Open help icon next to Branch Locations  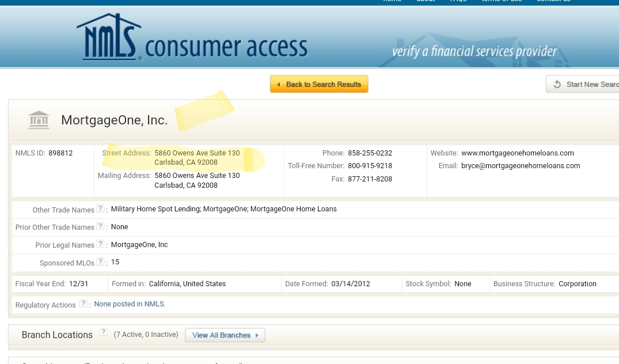coord(103,332)
